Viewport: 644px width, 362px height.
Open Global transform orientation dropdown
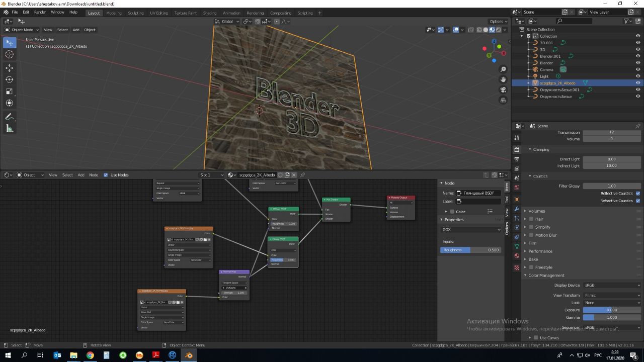pyautogui.click(x=227, y=21)
